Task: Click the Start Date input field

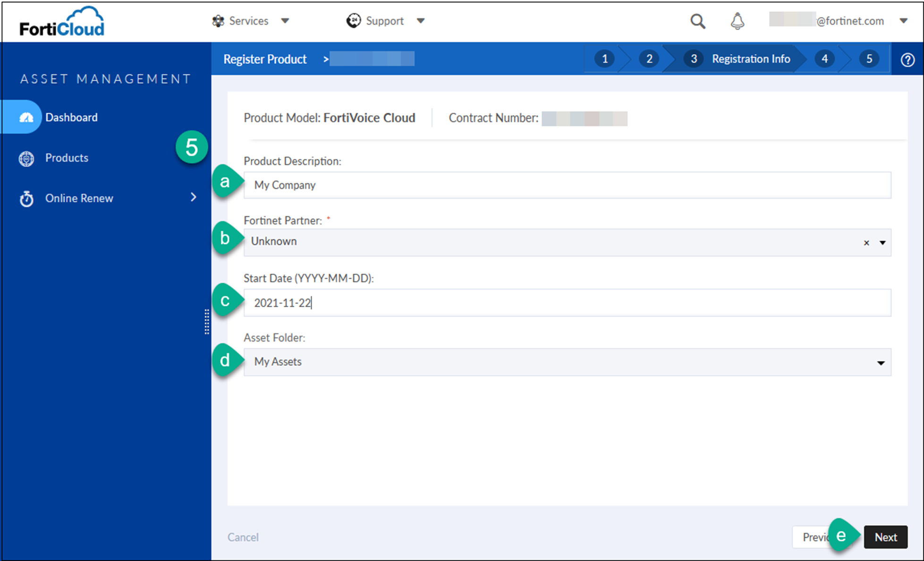Action: click(472, 302)
